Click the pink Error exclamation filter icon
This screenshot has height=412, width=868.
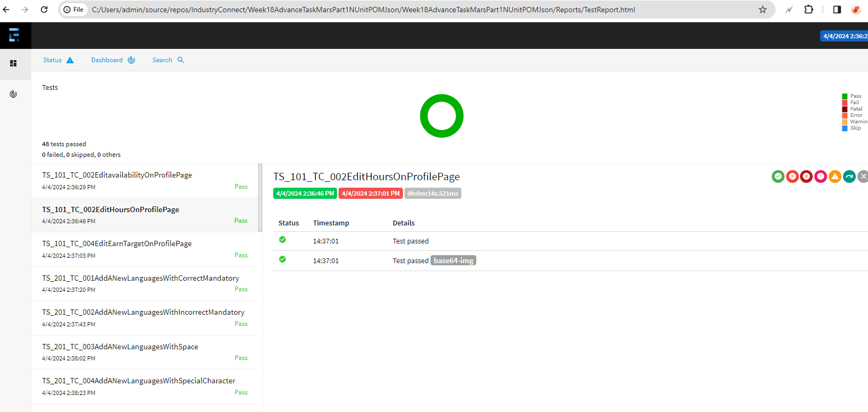pyautogui.click(x=821, y=176)
